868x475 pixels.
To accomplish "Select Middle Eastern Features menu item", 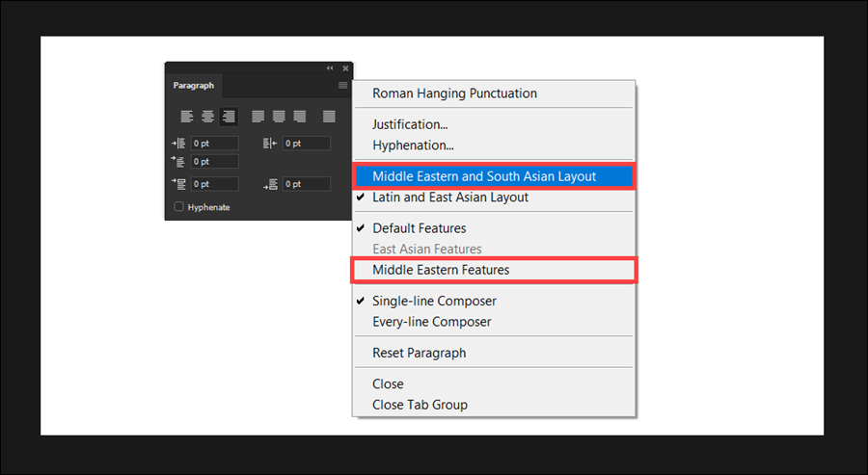I will click(x=494, y=270).
